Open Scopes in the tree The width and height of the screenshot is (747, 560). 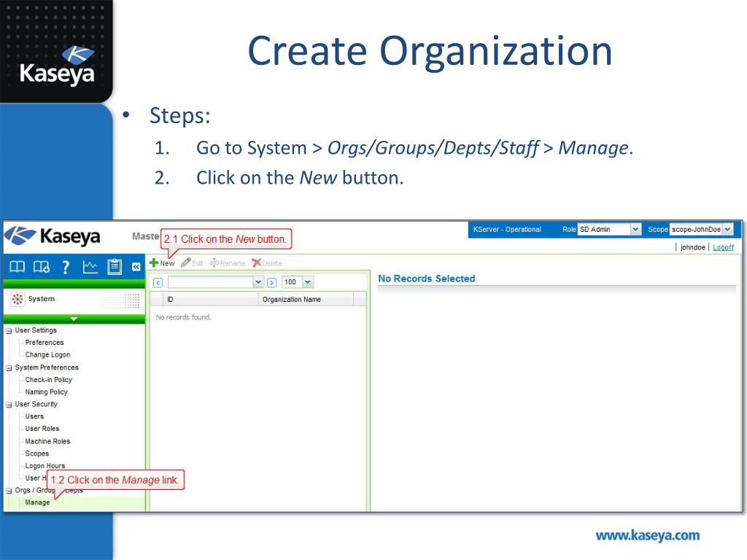[37, 454]
